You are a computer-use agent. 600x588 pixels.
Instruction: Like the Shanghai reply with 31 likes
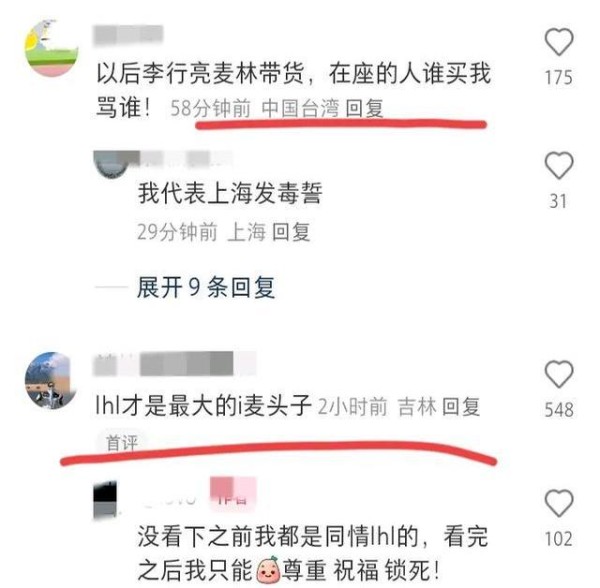[x=559, y=166]
